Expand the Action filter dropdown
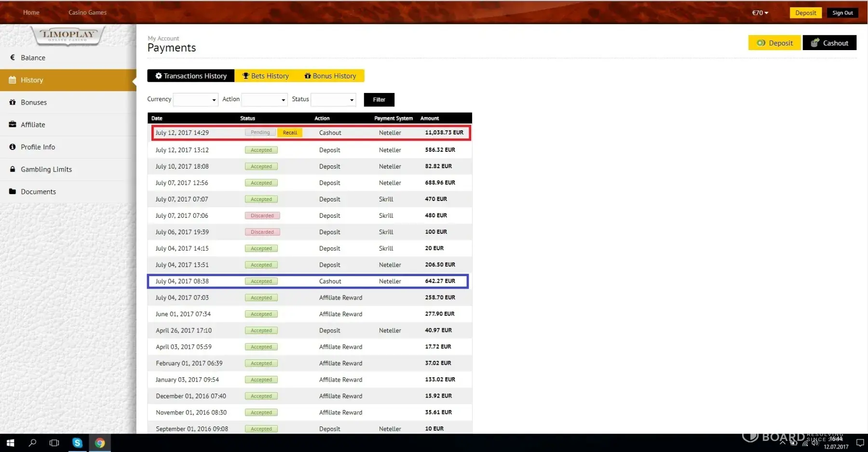Screen dimensions: 868x452 264,100
